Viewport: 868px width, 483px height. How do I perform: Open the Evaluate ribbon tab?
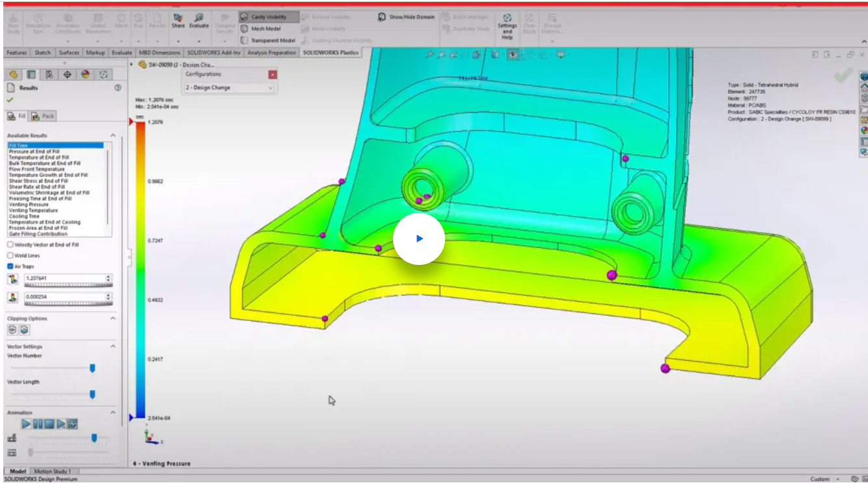[121, 52]
